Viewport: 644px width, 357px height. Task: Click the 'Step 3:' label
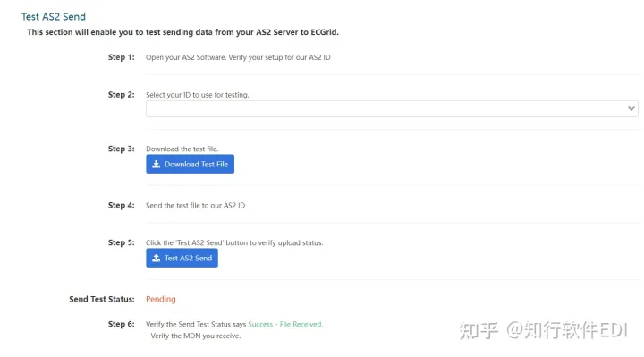pos(121,149)
